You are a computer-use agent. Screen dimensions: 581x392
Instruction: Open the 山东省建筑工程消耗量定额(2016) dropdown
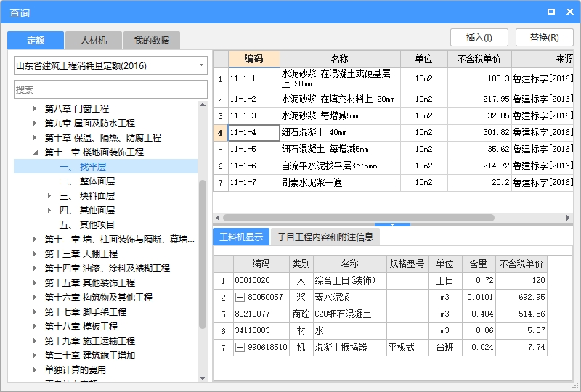click(201, 65)
